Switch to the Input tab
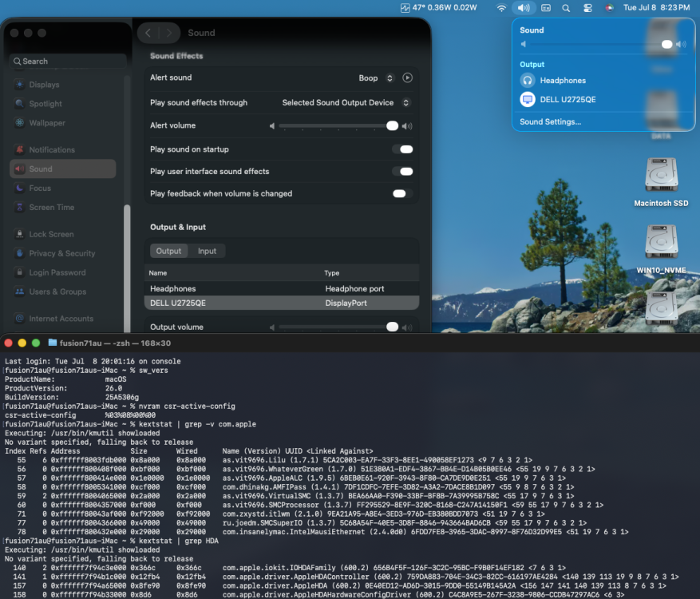The height and width of the screenshot is (599, 700). pos(207,251)
